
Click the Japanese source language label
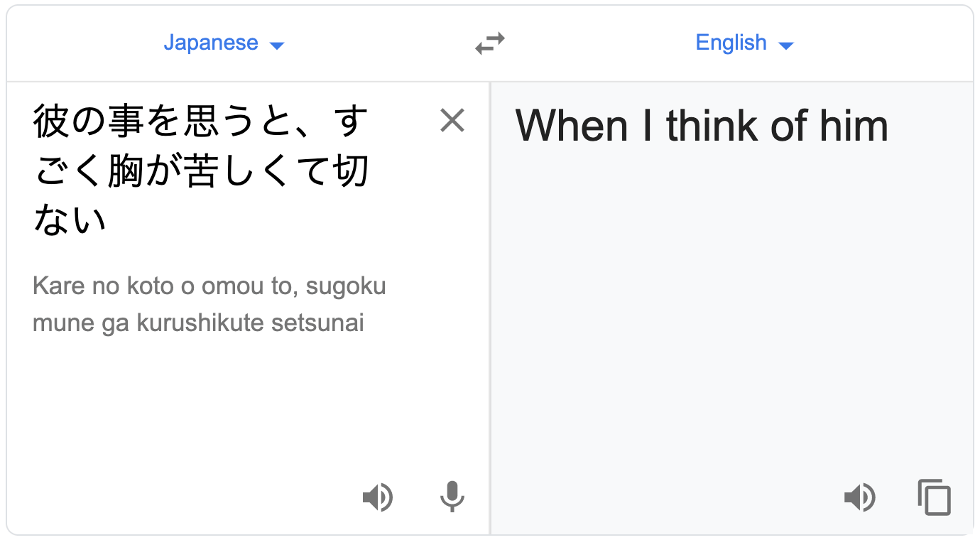click(211, 43)
